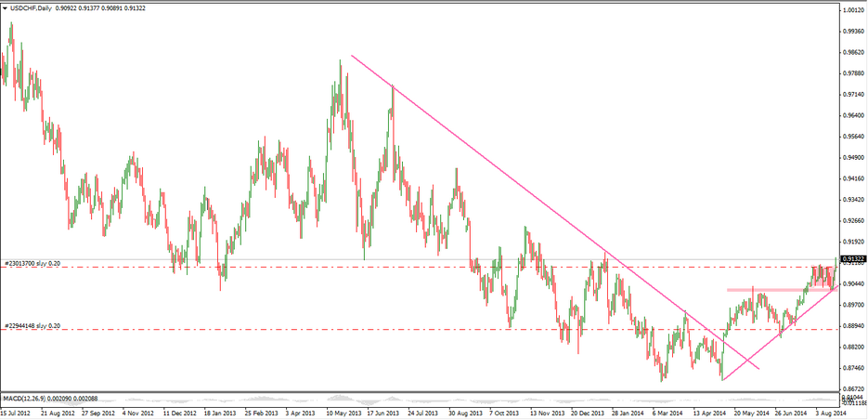Click the 10 May 2013 date label
The image size is (868, 420).
pyautogui.click(x=343, y=412)
